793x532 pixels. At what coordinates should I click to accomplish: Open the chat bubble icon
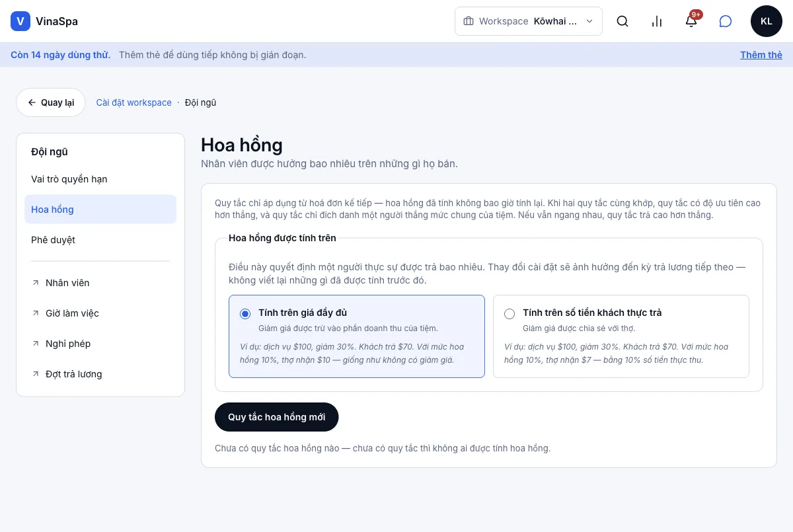[726, 21]
